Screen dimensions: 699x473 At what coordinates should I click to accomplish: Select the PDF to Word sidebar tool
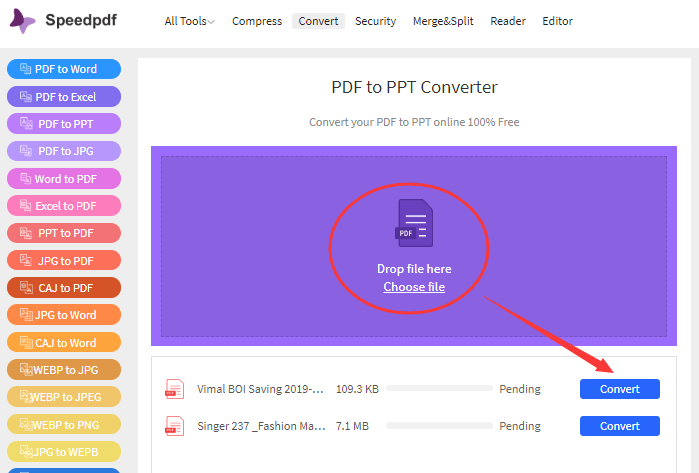click(x=64, y=69)
